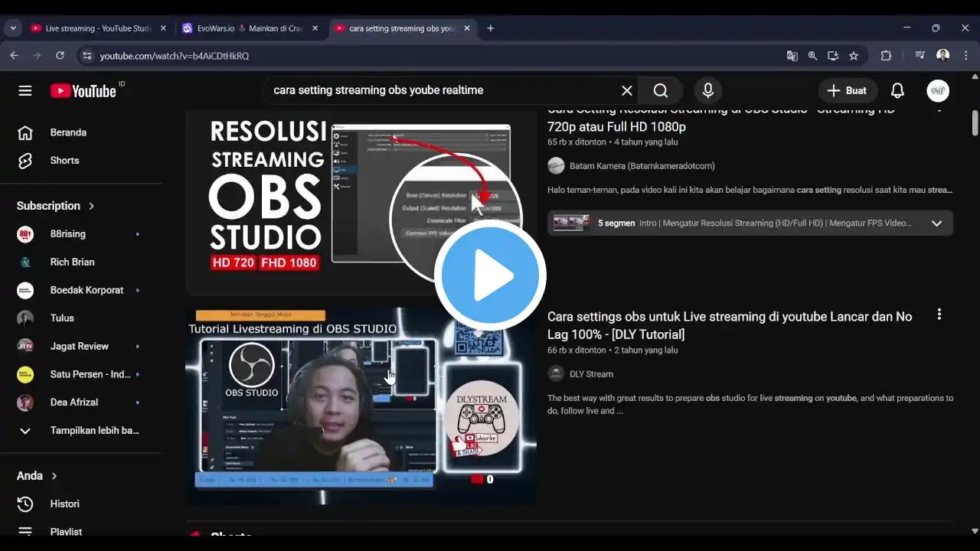Screen dimensions: 980x551
Task: Click the YouTube search magnifier button
Action: 661,90
